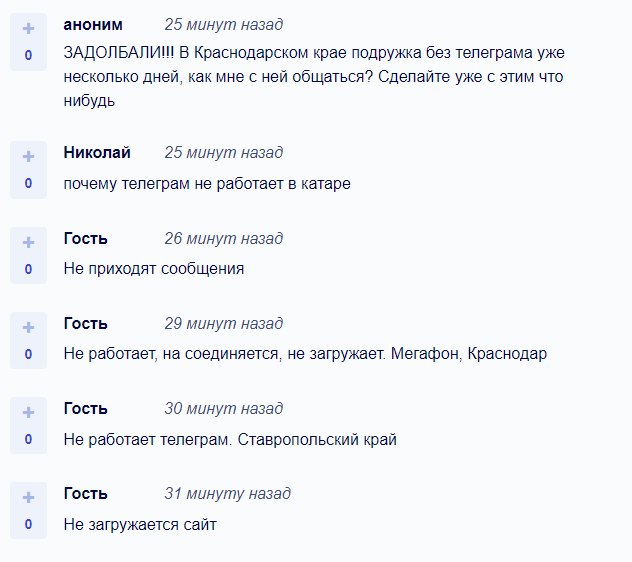
Task: Click Гость author of the 30 минут comment
Action: (85, 409)
